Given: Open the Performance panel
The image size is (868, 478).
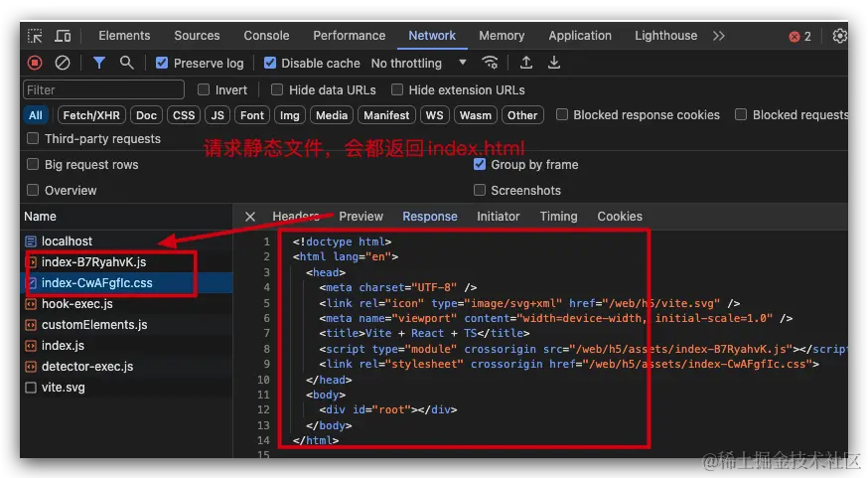Looking at the screenshot, I should [x=350, y=36].
